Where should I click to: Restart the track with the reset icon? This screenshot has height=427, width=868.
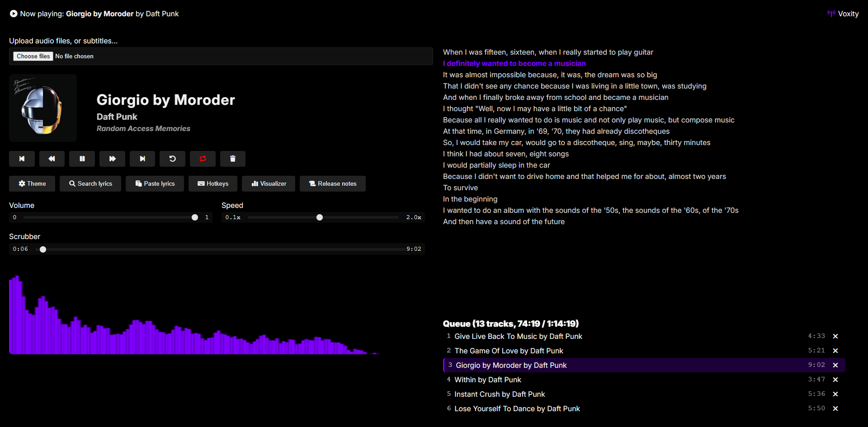[172, 159]
